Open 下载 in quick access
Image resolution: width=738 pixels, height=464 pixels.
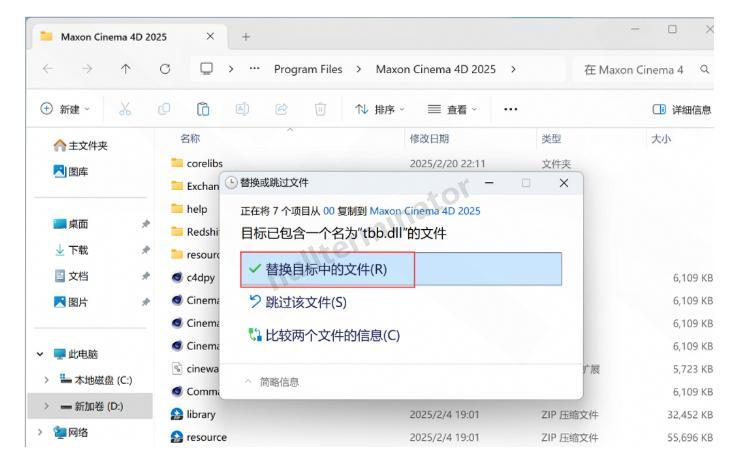click(x=72, y=250)
